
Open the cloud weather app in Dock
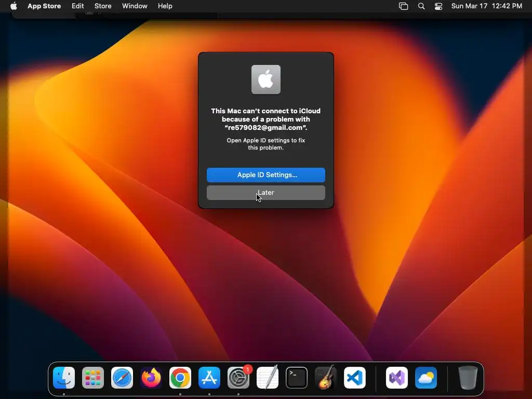point(426,378)
